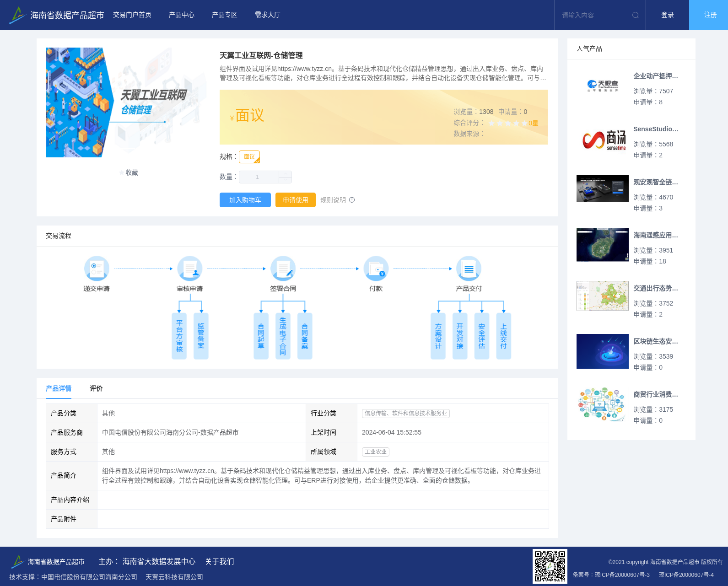The image size is (728, 586).
Task: Open 商贸行业消费 product thumbnail
Action: coord(603,404)
